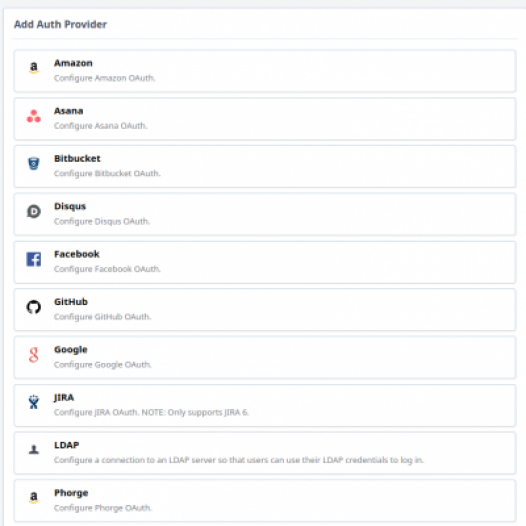Click the Bitbucket bucket icon
The image size is (526, 526).
tap(34, 164)
